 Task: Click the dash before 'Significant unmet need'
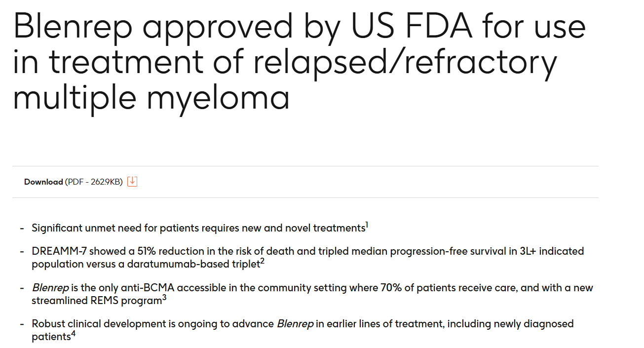tap(22, 228)
